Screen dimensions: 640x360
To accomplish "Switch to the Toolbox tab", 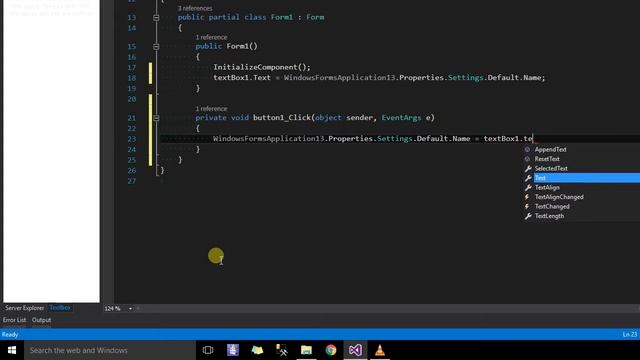I will point(60,308).
